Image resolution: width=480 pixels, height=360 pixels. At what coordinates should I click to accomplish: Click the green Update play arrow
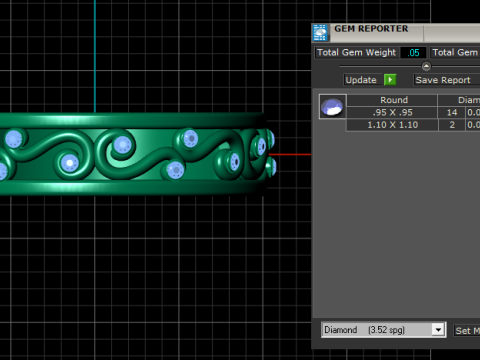[x=390, y=80]
